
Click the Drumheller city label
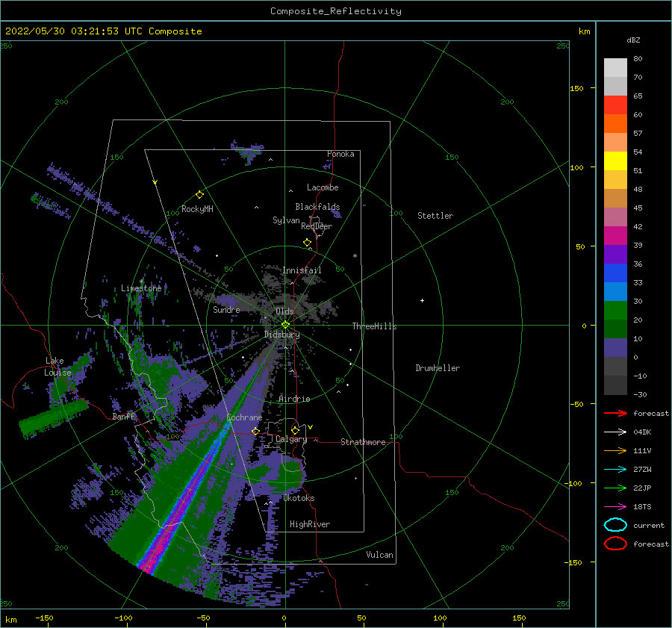pyautogui.click(x=438, y=368)
